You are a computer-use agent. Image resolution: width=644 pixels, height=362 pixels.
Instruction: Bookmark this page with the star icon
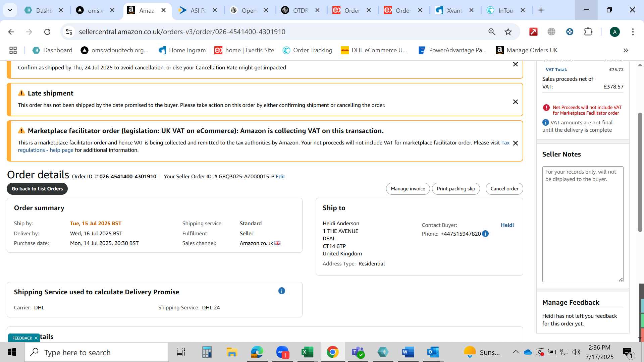tap(508, 32)
